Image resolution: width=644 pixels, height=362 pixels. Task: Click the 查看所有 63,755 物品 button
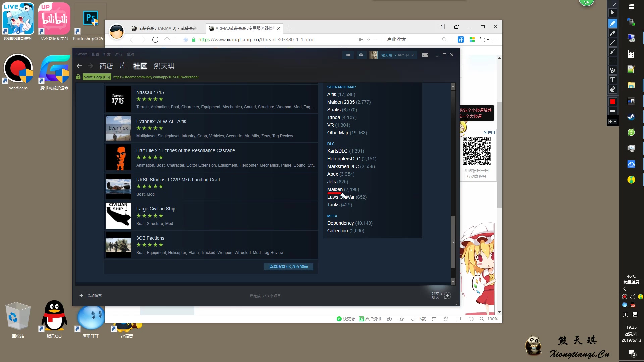(x=288, y=266)
